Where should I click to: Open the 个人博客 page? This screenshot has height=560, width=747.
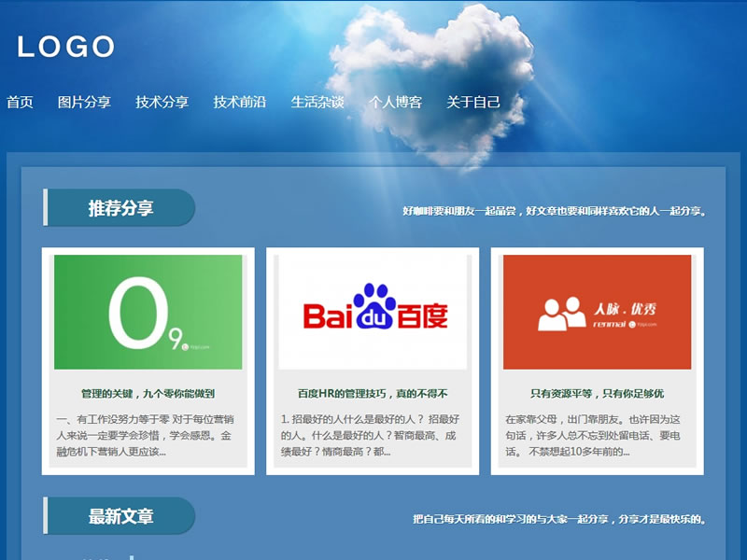395,102
